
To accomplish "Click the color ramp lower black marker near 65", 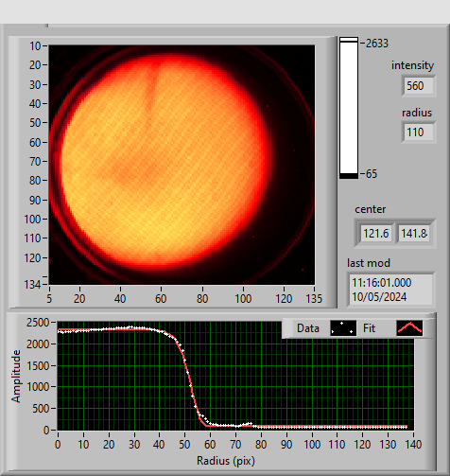I will click(x=349, y=176).
